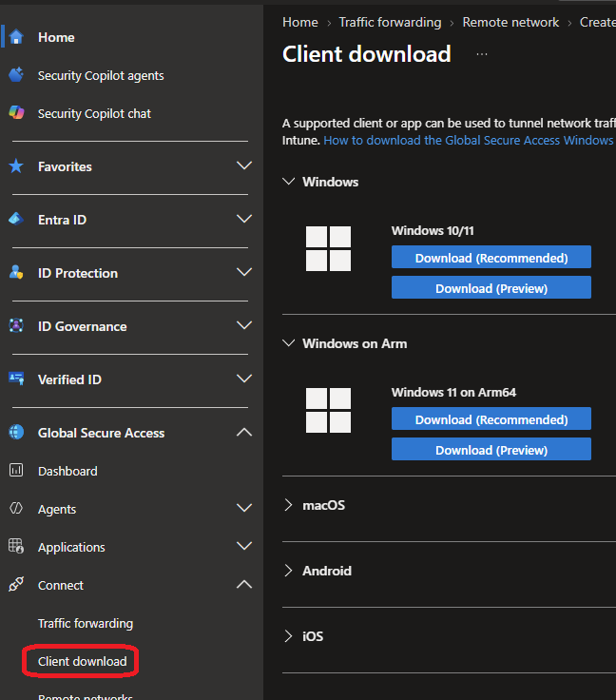Click the Windows 10/11 logo
Screen dimensions: 616x700
pos(328,248)
